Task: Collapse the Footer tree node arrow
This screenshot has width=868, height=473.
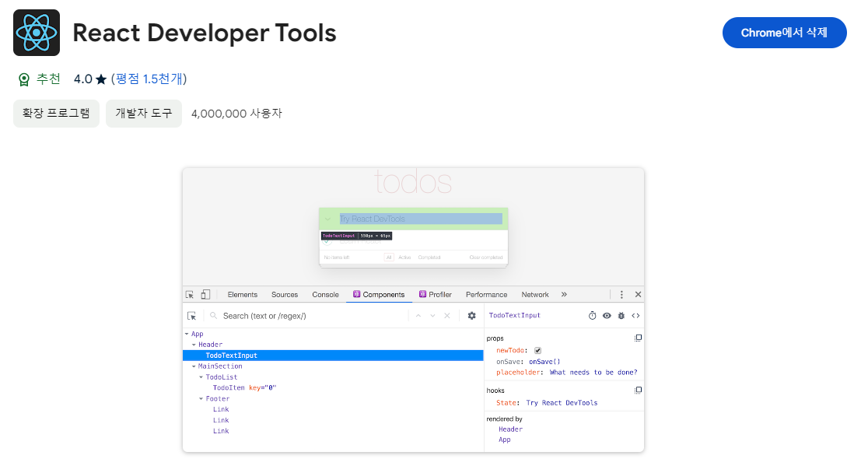Action: click(x=201, y=399)
